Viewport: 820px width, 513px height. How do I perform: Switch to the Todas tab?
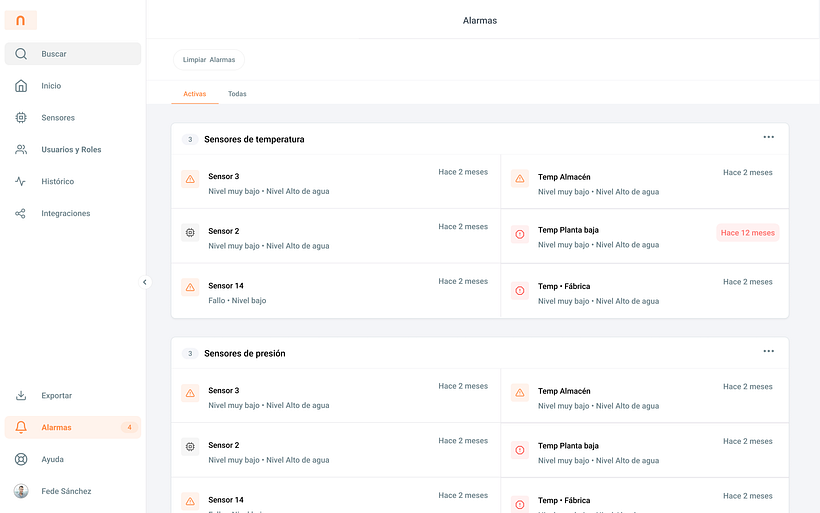click(x=237, y=94)
